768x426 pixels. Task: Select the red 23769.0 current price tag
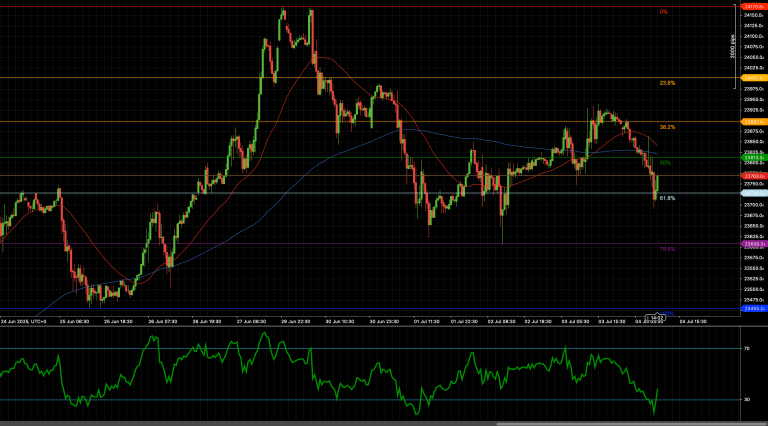[753, 176]
